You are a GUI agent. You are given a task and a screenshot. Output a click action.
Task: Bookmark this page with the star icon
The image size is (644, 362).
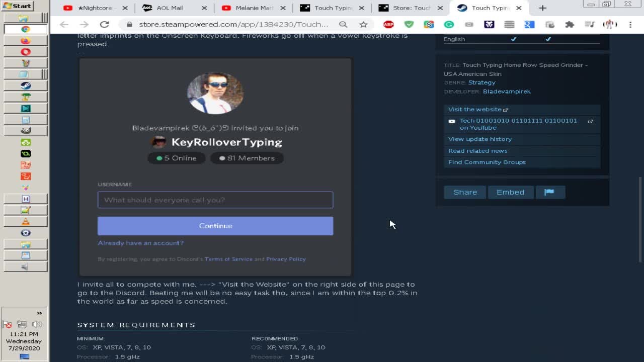click(363, 25)
